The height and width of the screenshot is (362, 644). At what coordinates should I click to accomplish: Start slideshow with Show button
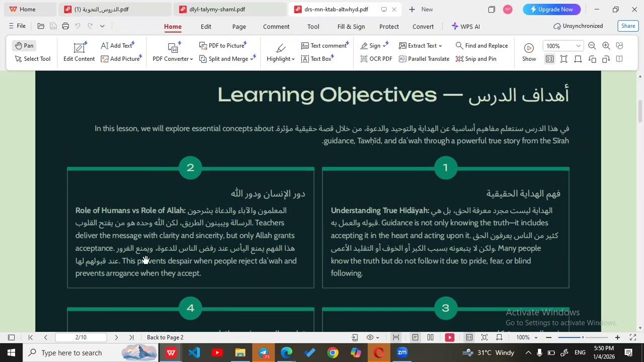pyautogui.click(x=529, y=52)
